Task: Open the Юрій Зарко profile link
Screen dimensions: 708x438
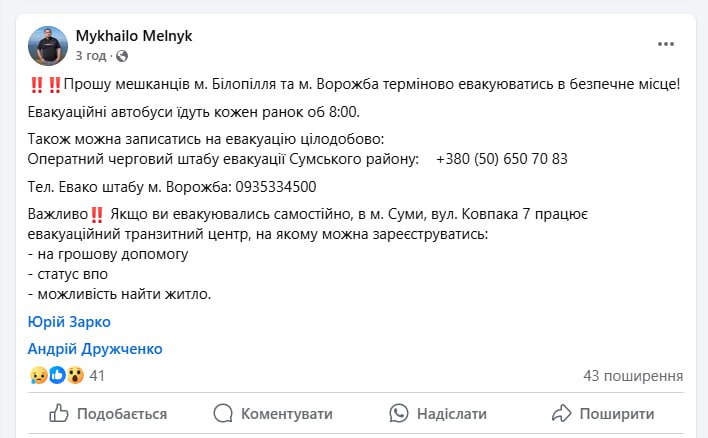Action: (x=69, y=321)
